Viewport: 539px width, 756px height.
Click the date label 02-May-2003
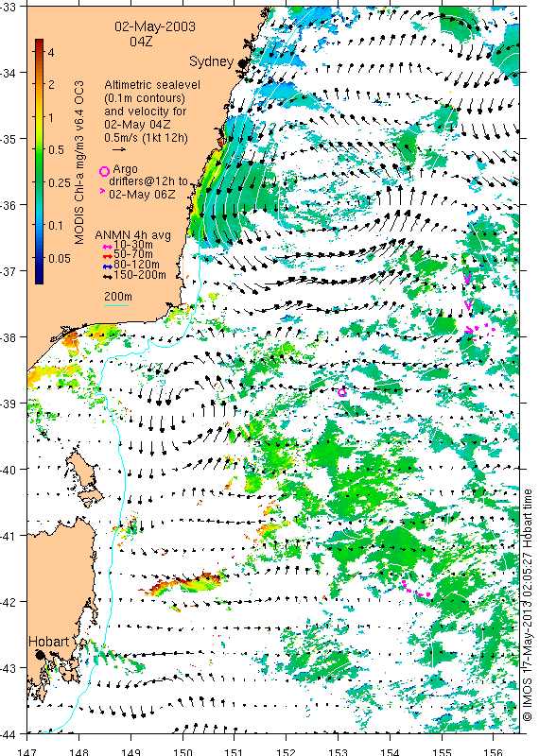[155, 26]
